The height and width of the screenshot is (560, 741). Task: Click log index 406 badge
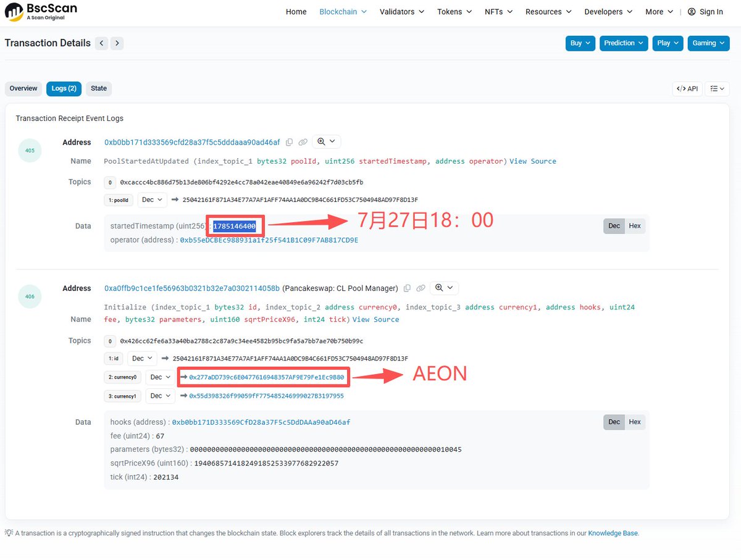point(30,297)
